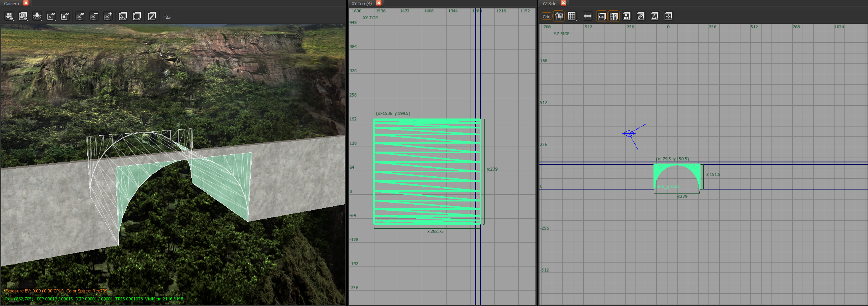Click the crosshair center view icon
The image size is (868, 306).
coord(668,16)
